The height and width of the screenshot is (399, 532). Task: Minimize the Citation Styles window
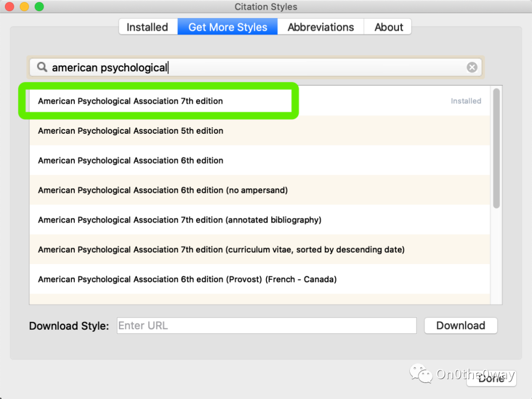(25, 6)
